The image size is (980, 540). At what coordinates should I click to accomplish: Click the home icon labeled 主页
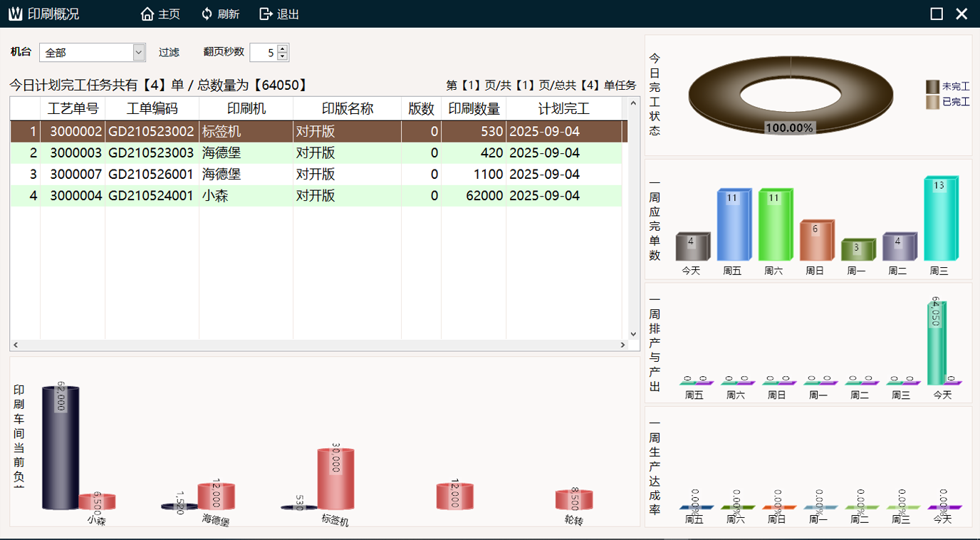tap(147, 14)
